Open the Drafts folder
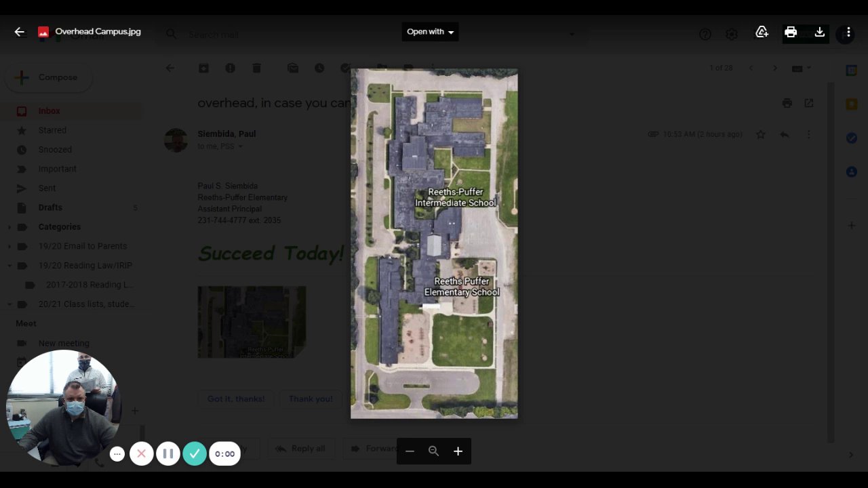 [x=50, y=207]
